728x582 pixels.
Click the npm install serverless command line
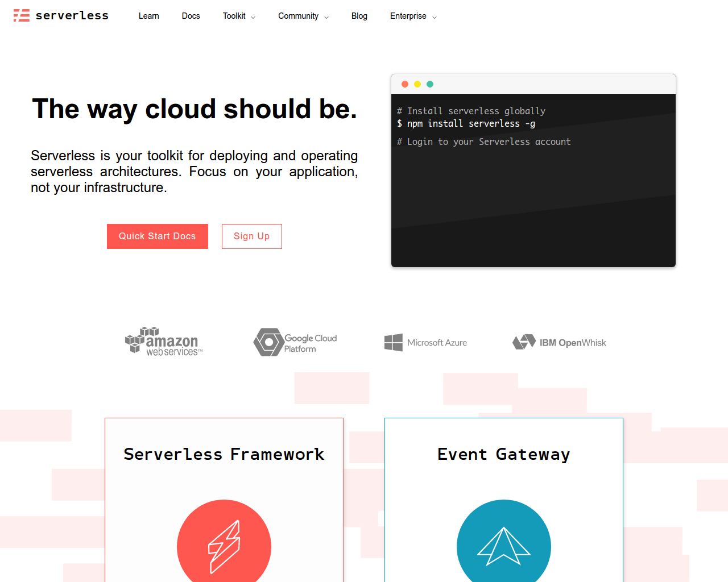pyautogui.click(x=466, y=123)
